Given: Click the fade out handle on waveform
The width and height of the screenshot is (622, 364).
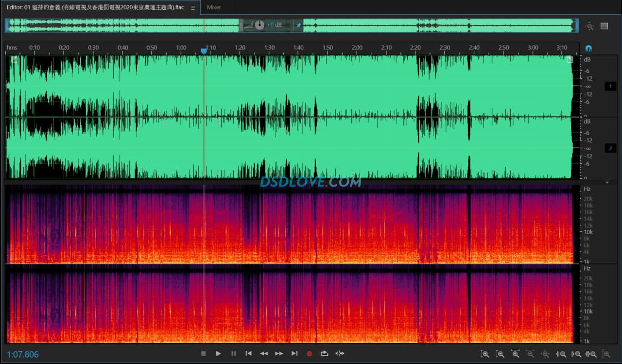Looking at the screenshot, I should (x=570, y=60).
